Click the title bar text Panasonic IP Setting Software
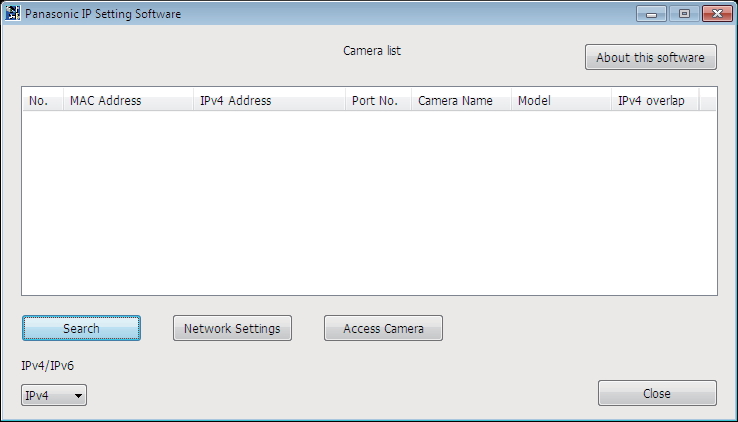The image size is (738, 422). [103, 14]
